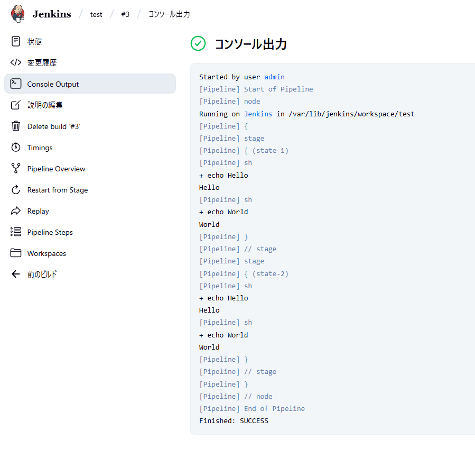Click the Jenkins butler logo icon
The image size is (475, 476).
[x=17, y=14]
